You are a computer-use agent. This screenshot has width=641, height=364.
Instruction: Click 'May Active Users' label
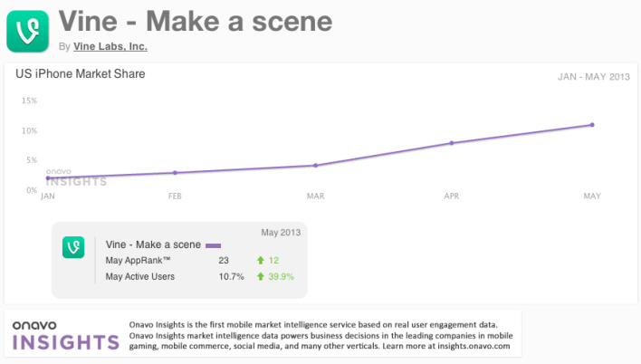click(x=139, y=276)
